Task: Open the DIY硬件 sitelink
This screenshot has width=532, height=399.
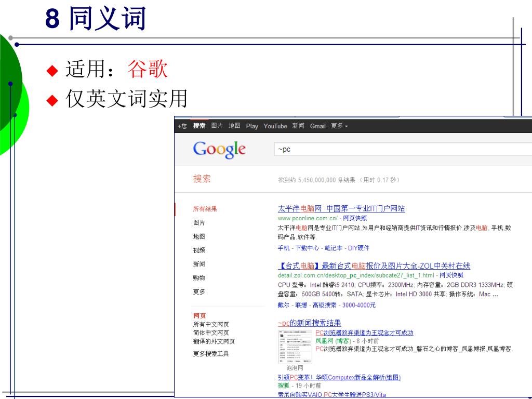Action: pos(358,248)
